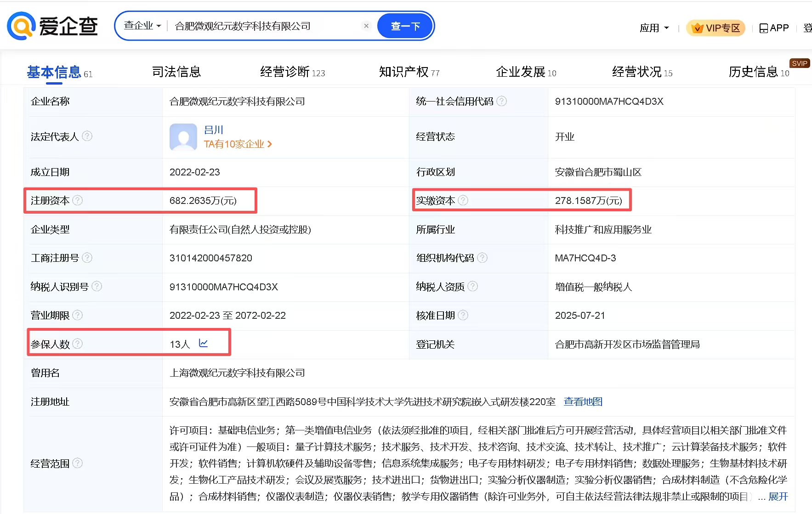Switch to the 基本信息 tab
The height and width of the screenshot is (514, 812).
tap(60, 72)
